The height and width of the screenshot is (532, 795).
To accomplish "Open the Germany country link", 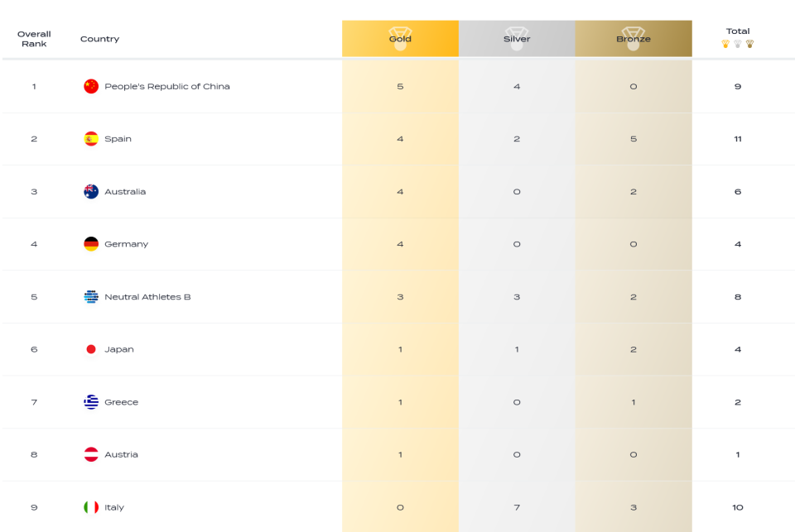I will 126,244.
